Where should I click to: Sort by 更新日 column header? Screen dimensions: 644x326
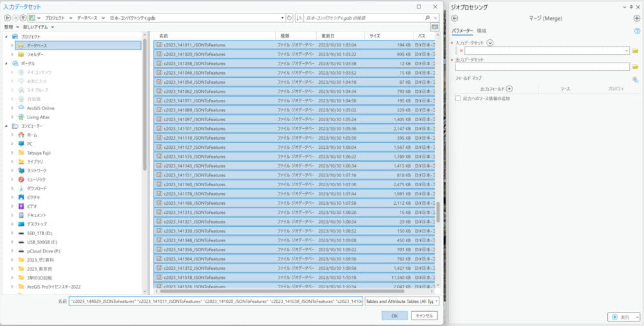tap(341, 36)
